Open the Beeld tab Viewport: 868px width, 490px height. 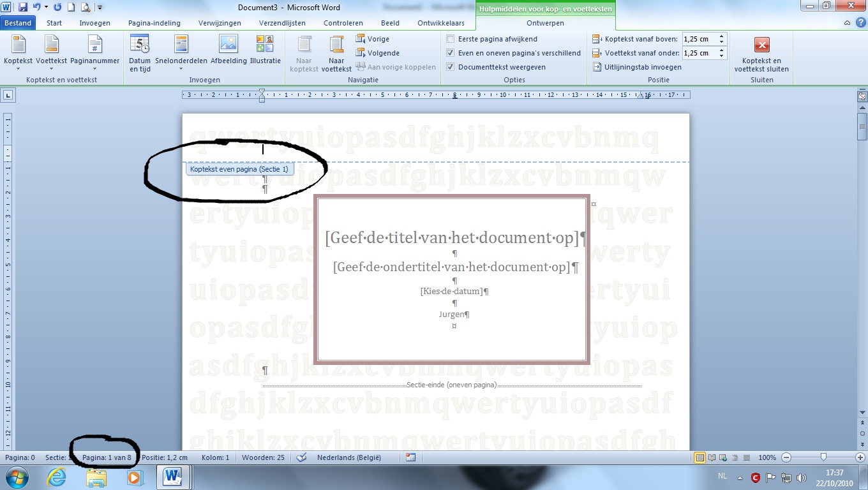tap(390, 23)
